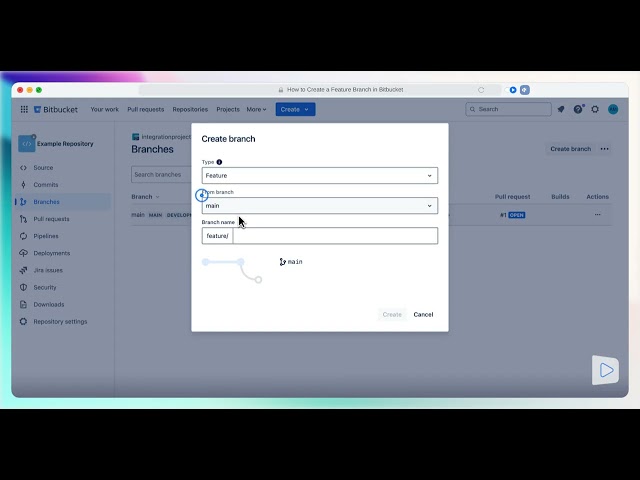Viewport: 640px width, 480px height.
Task: Go to Repository settings in the sidebar
Action: tap(60, 322)
